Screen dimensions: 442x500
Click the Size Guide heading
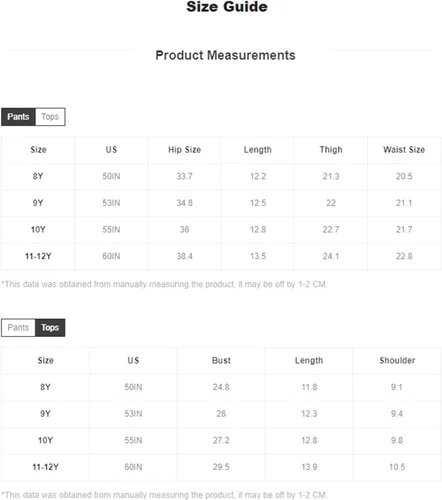[x=227, y=7]
